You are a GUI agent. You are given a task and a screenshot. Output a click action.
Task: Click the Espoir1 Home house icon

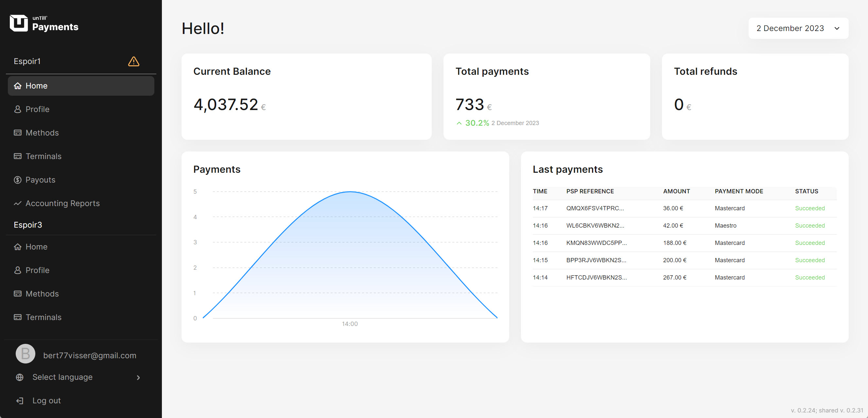[18, 86]
